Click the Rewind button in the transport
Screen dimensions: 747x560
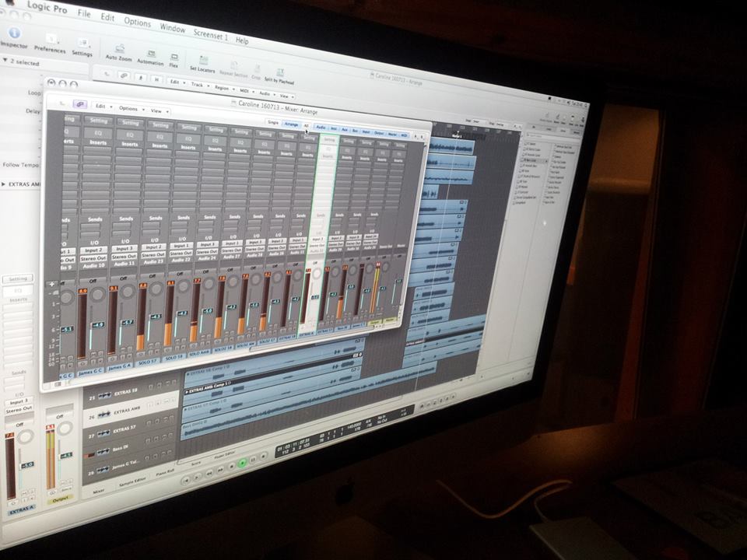tap(209, 474)
